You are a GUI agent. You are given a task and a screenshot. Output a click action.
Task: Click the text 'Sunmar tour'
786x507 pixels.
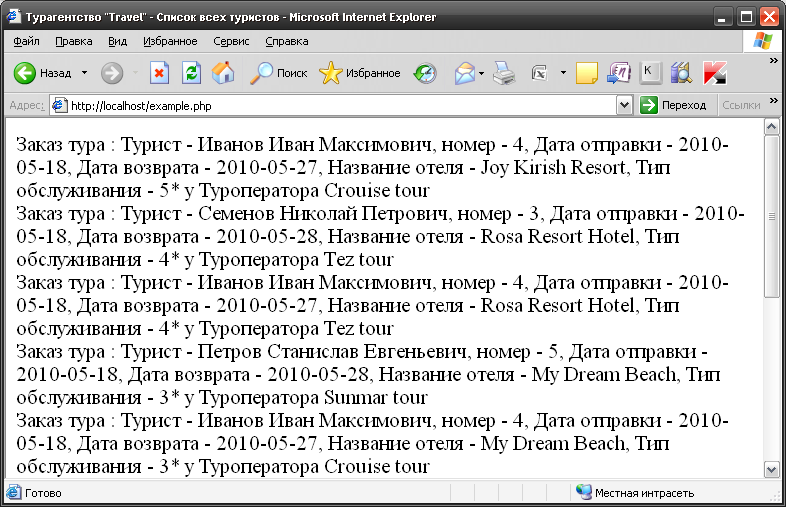click(376, 398)
